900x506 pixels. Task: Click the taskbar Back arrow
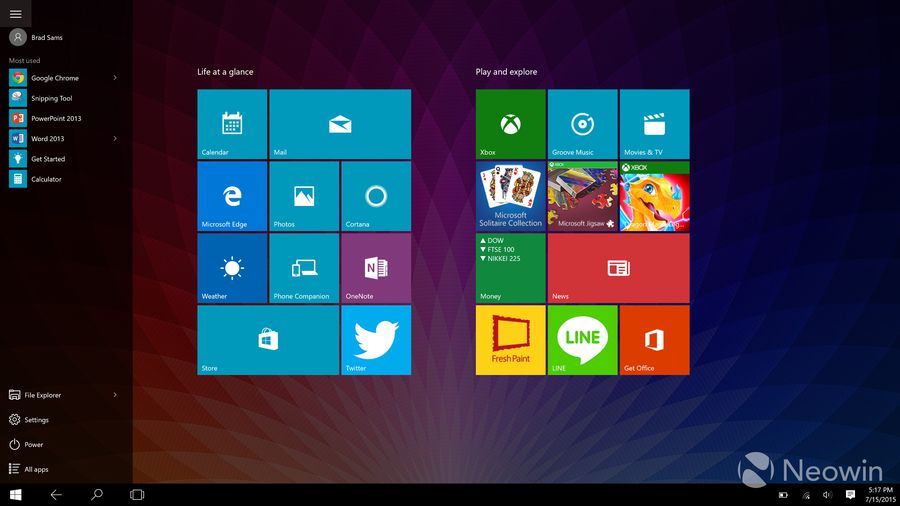[x=56, y=495]
